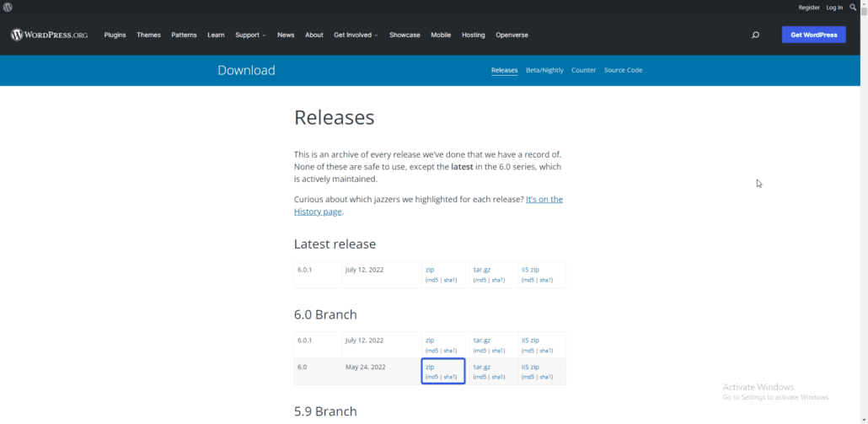
Task: Open the Source Code tab
Action: [x=624, y=70]
